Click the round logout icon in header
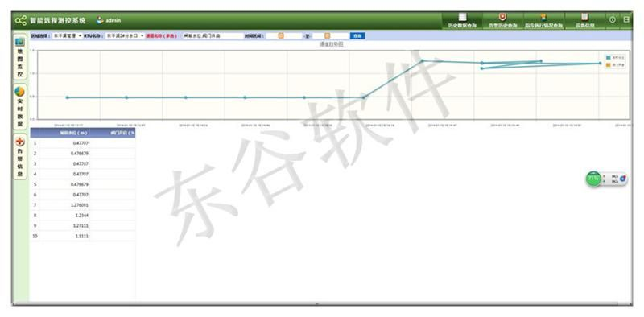Screen dimensions: 644x317 (613, 19)
